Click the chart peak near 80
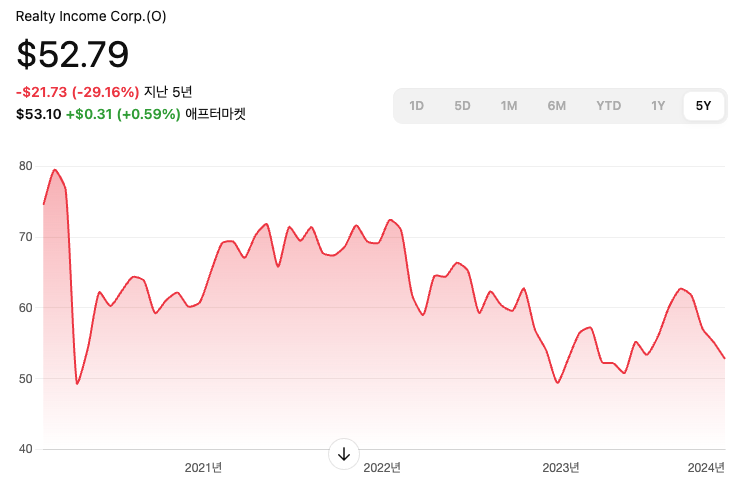 pyautogui.click(x=55, y=170)
